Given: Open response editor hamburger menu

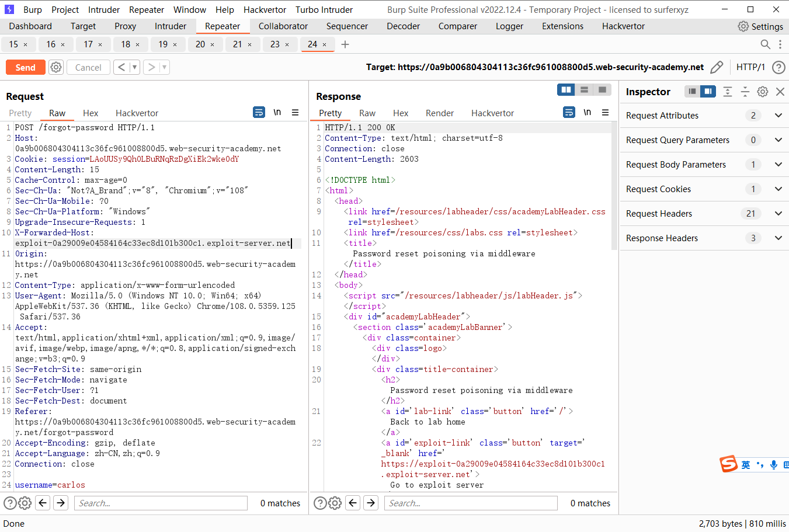Looking at the screenshot, I should 606,112.
